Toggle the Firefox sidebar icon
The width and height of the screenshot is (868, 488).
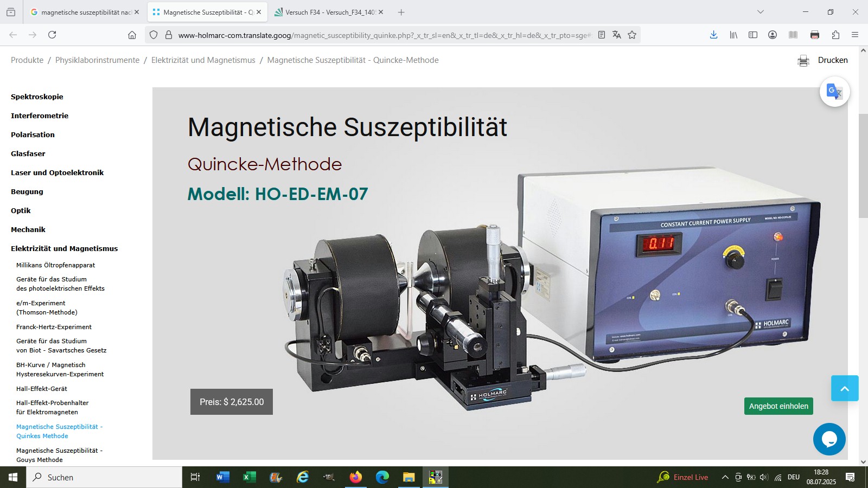[753, 35]
